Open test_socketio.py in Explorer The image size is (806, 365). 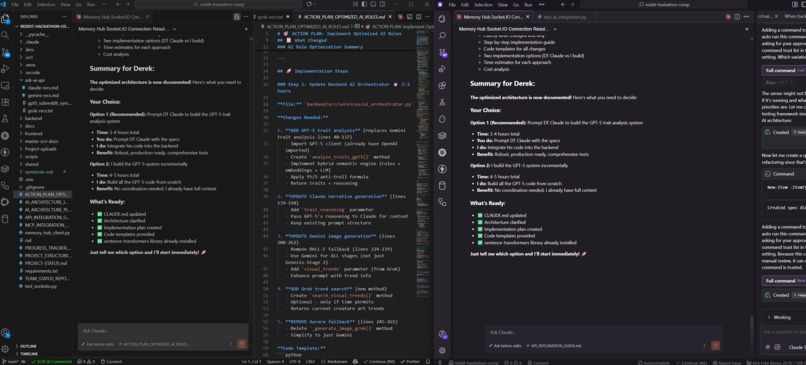[41, 286]
